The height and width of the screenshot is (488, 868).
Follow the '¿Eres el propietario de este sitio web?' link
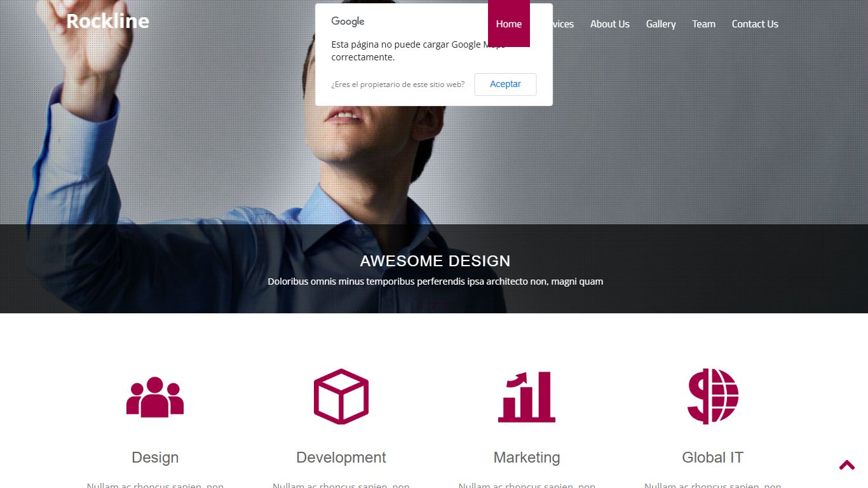tap(398, 85)
